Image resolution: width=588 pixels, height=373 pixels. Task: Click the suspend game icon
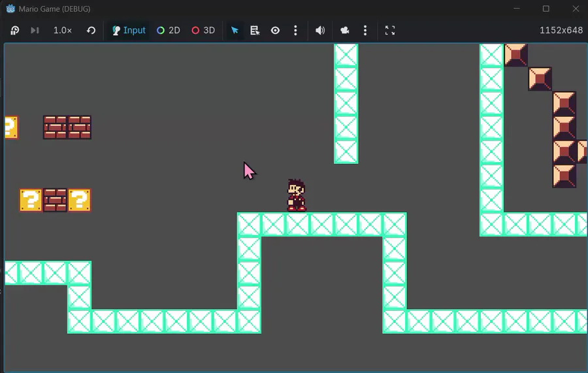(14, 30)
